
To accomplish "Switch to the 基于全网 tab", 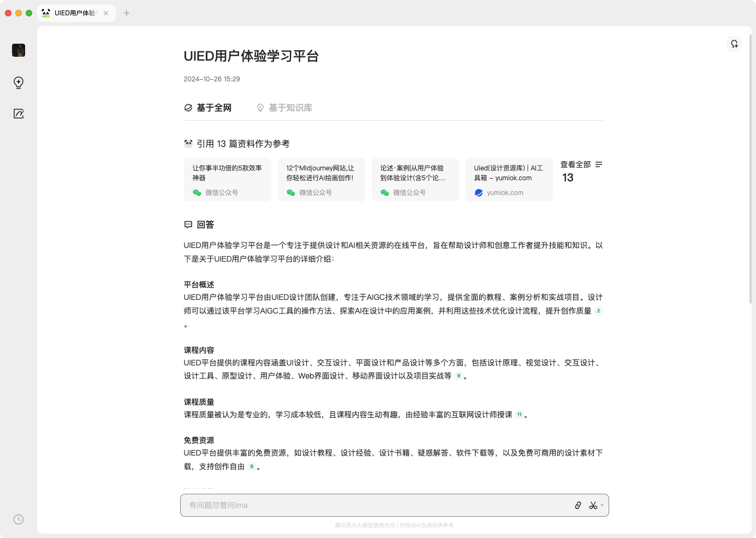I will (208, 108).
